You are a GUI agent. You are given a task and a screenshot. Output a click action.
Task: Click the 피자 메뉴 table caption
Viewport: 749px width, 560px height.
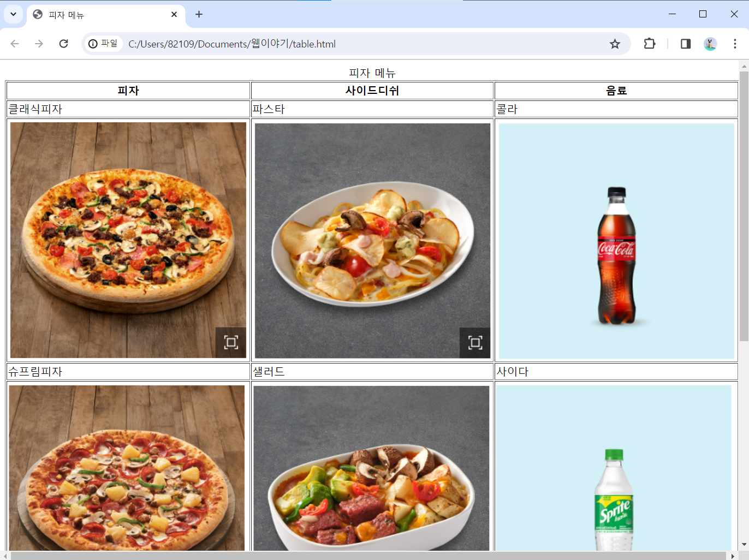pos(372,73)
